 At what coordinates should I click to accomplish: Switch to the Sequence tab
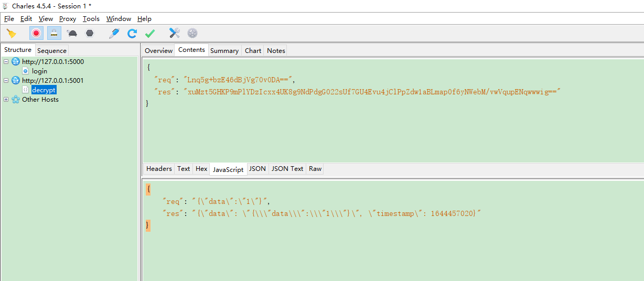click(52, 51)
